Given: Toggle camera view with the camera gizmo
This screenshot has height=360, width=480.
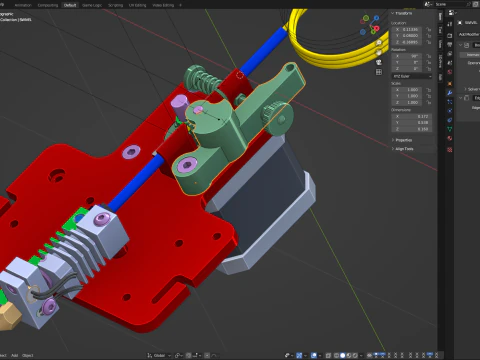Looking at the screenshot, I should (x=379, y=62).
